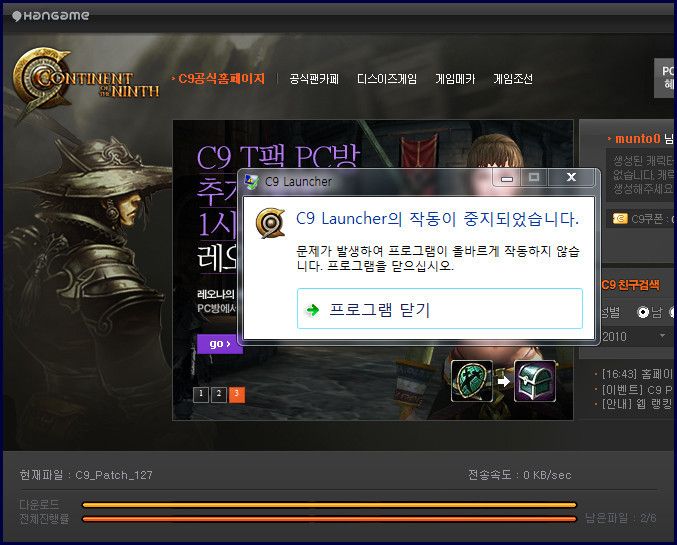The image size is (677, 545).
Task: Open the [16:43] 홈페이 news link
Action: tap(636, 374)
